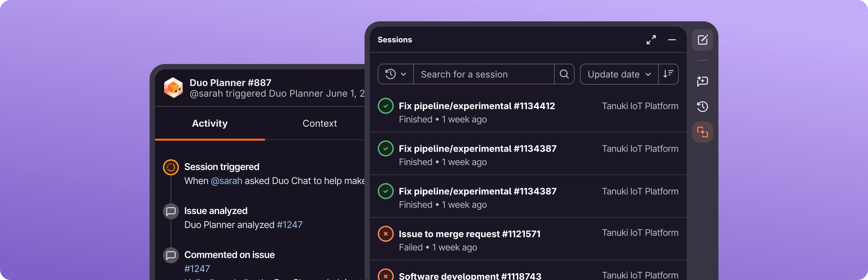
Task: Open the new chat compose icon
Action: (x=702, y=40)
